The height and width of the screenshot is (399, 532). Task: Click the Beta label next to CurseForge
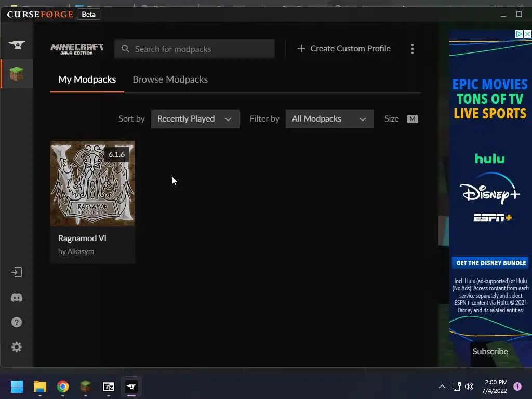click(x=88, y=14)
